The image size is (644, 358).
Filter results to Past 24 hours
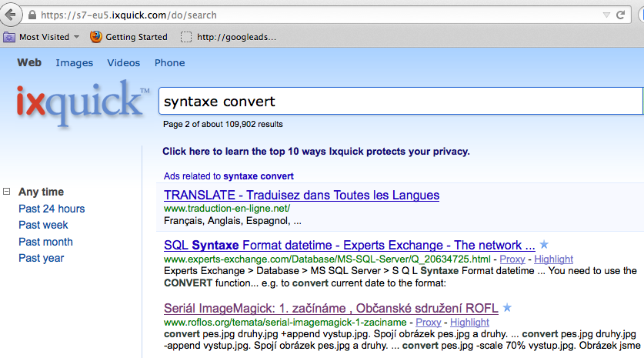(52, 209)
